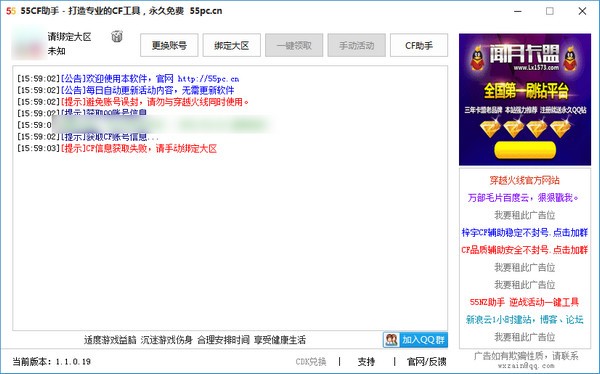Click CDK兑换 in the bottom bar
This screenshot has height=374, width=600.
311,361
